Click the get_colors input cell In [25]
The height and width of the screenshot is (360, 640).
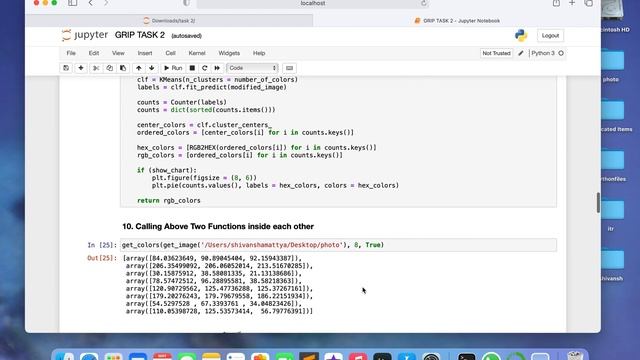(338, 245)
